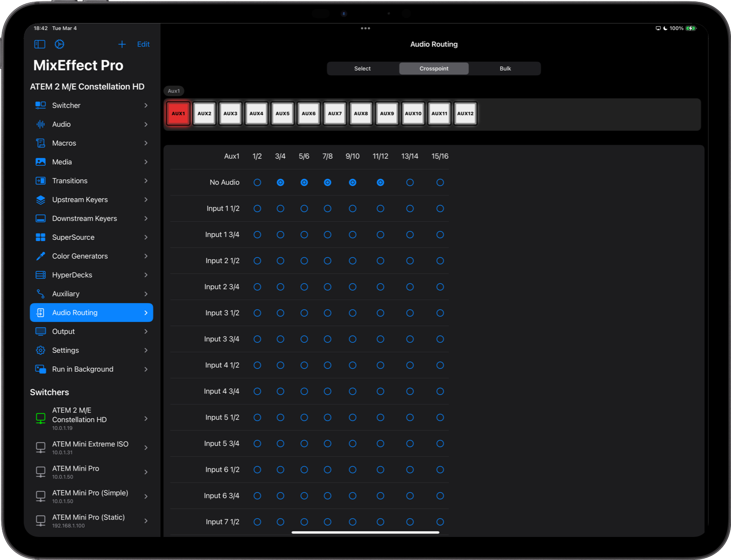This screenshot has width=731, height=560.
Task: Click the Downstream Keyers icon
Action: coord(41,218)
